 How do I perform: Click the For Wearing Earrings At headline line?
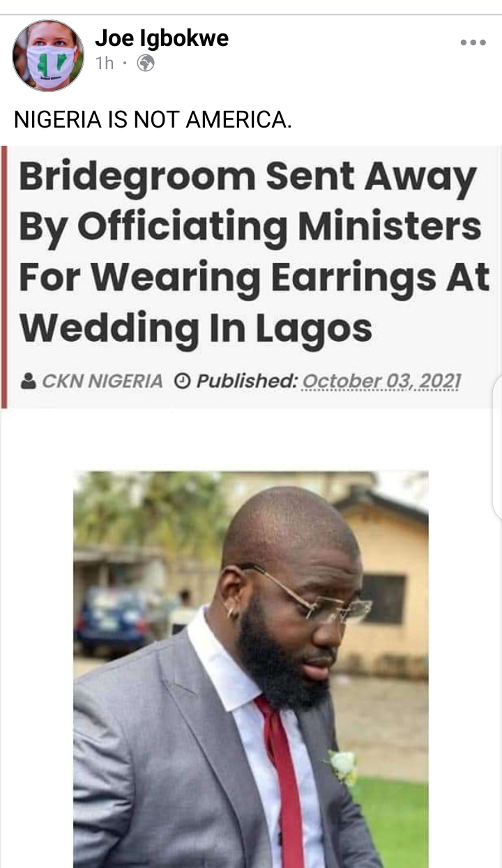(254, 277)
